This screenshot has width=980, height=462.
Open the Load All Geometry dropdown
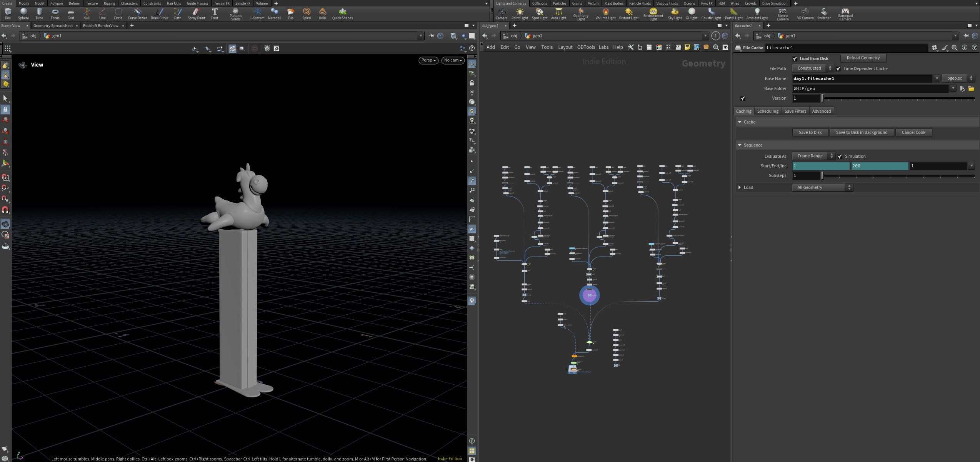click(823, 187)
